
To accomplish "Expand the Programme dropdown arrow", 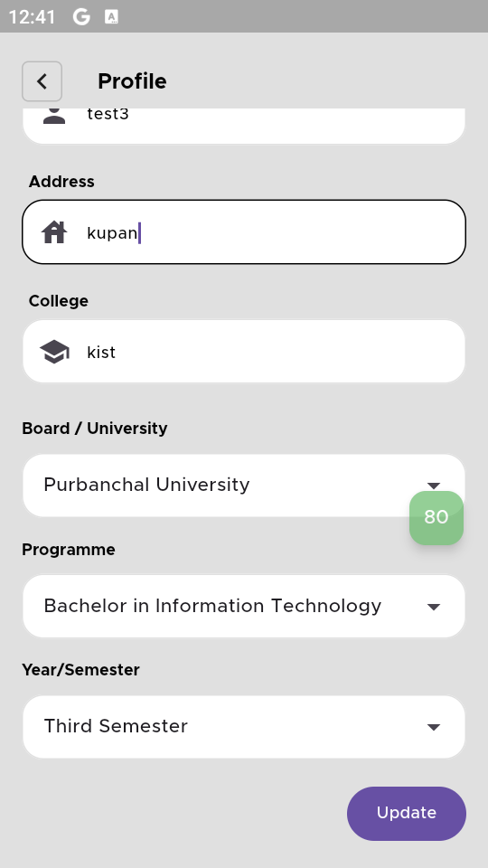I will click(434, 607).
